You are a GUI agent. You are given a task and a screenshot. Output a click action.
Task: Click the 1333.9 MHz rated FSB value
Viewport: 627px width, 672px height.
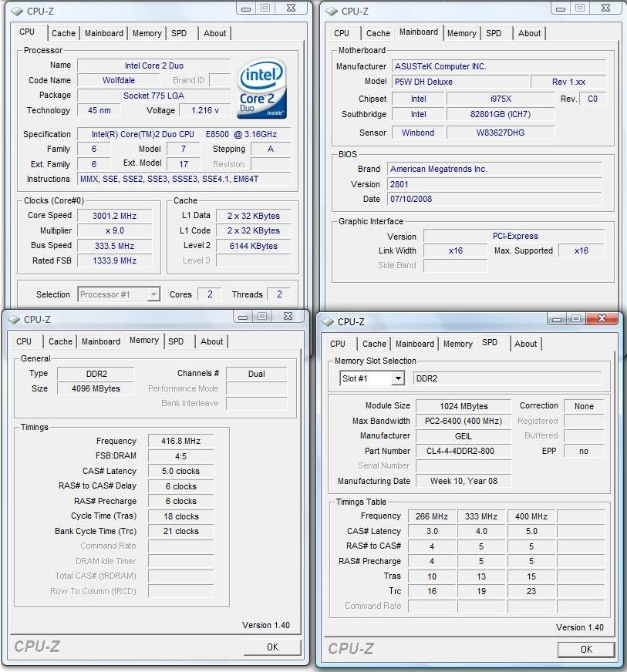pos(114,260)
